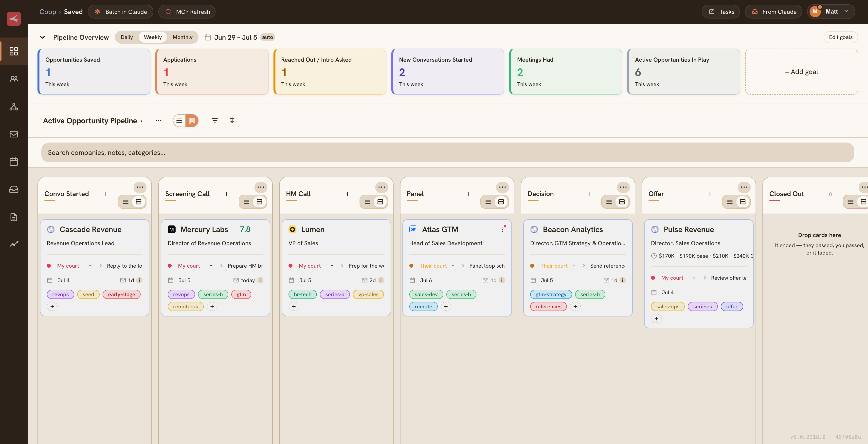
Task: Open Active Opportunity Pipeline view dropdown
Action: point(93,121)
